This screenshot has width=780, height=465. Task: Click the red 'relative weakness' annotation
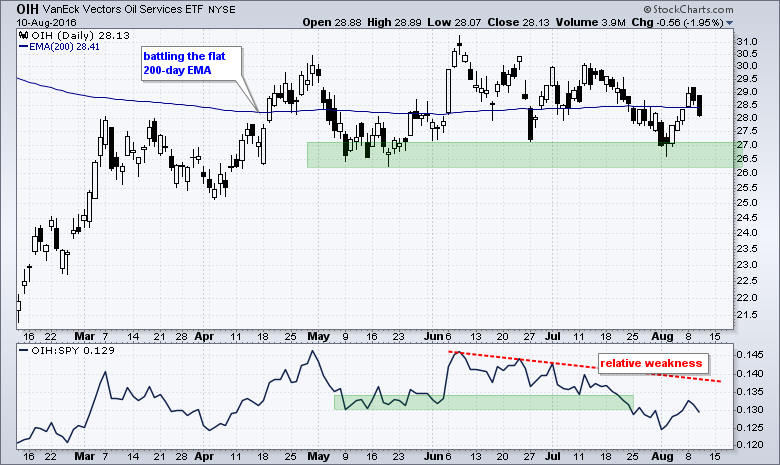click(651, 363)
